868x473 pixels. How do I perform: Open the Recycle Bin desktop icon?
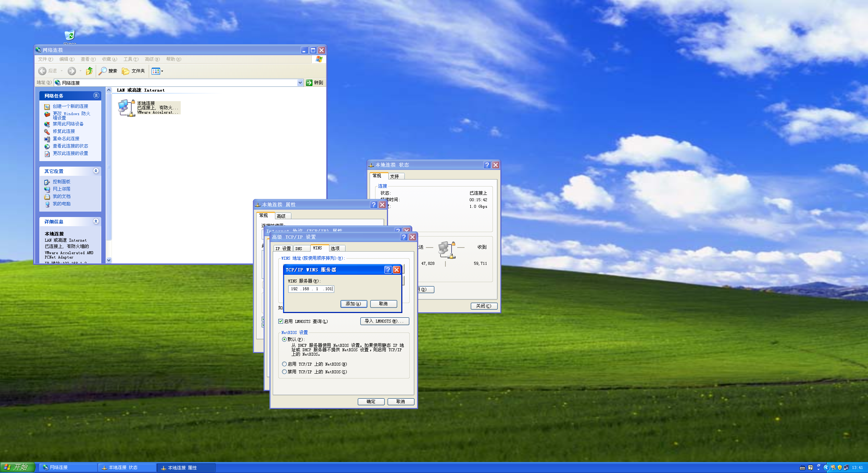(x=70, y=35)
